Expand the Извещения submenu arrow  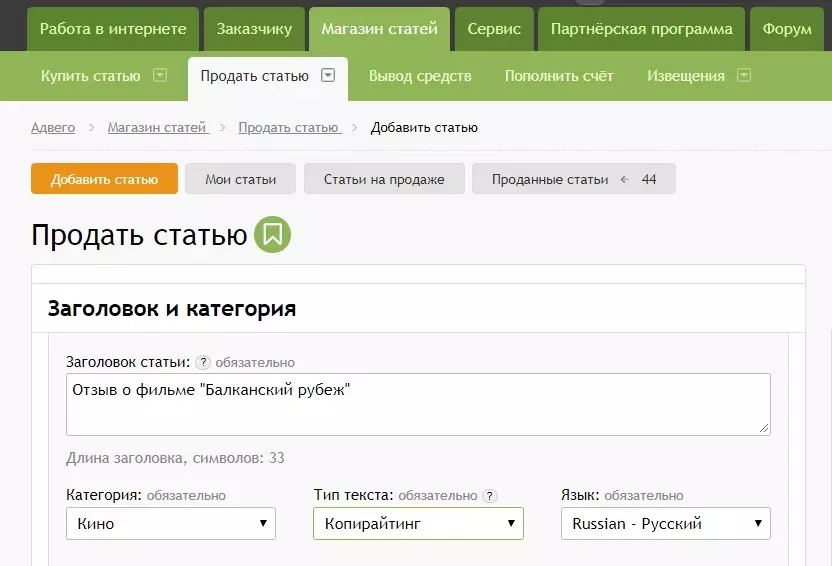(x=743, y=76)
